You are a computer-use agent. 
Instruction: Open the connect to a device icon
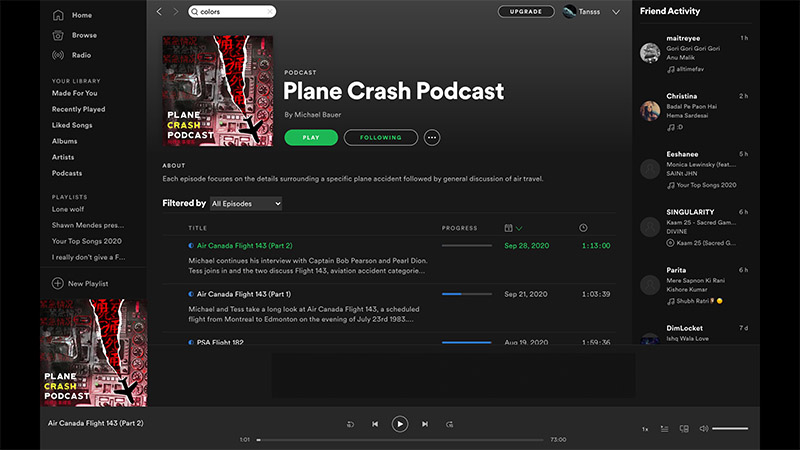point(684,429)
